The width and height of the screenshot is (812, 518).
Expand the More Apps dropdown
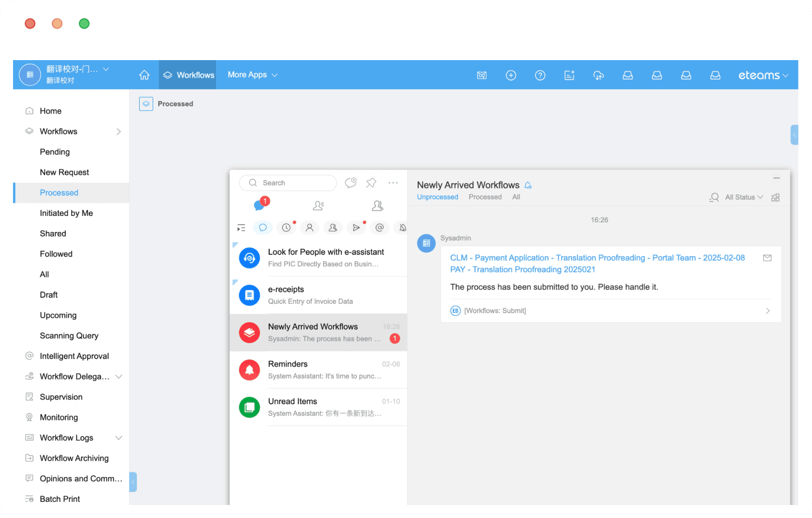252,75
